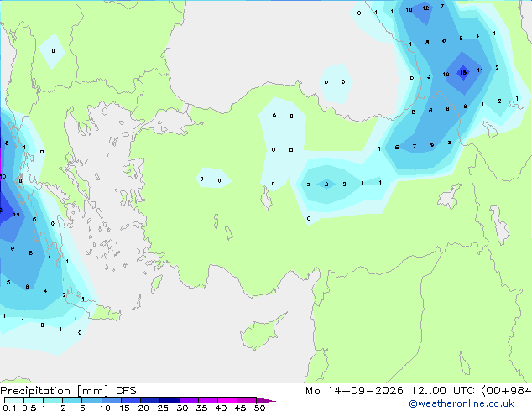Click legend tick label '40'
Viewport: 532px width, 411px height.
[221, 408]
